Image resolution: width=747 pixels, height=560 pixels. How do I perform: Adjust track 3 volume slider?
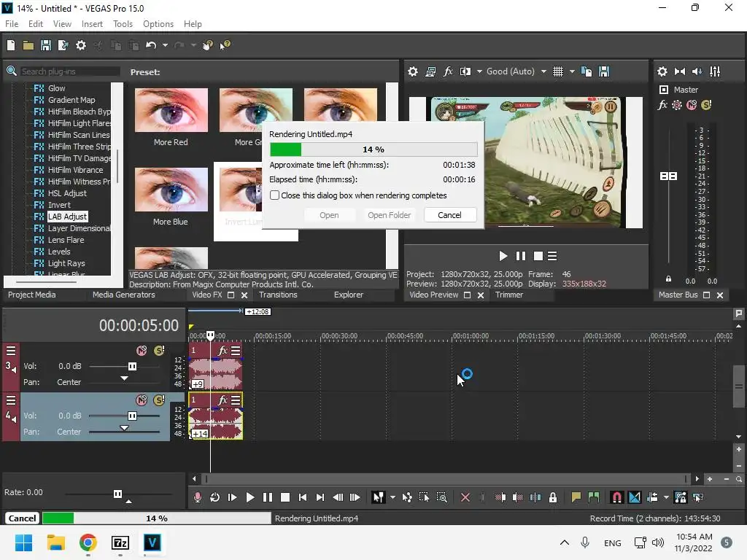point(132,366)
